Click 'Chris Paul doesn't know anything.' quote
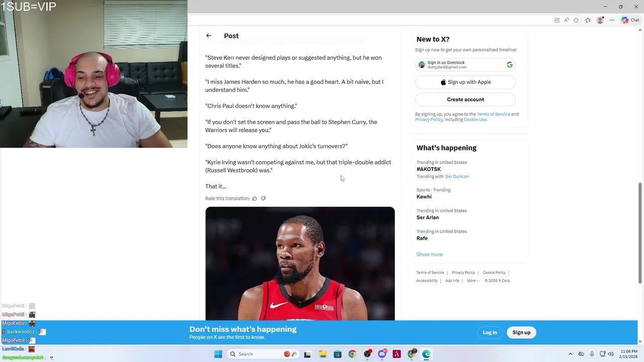 point(251,106)
